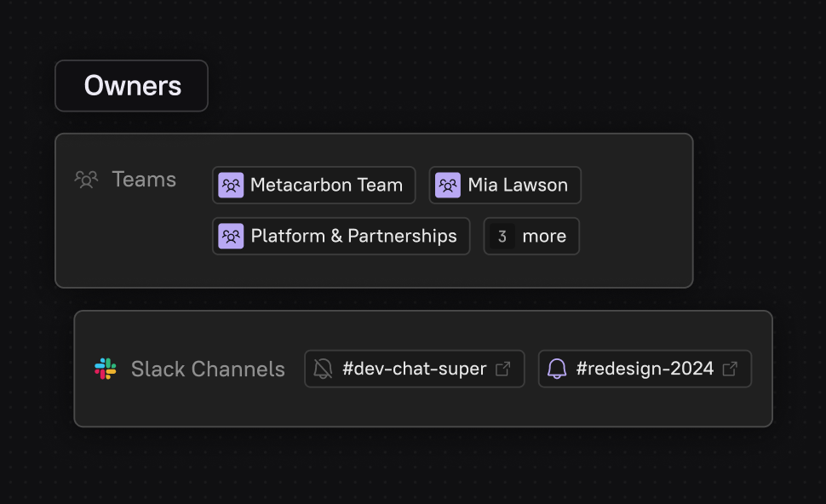Click the Slack logo icon
Screen dimensions: 826x504
106,369
